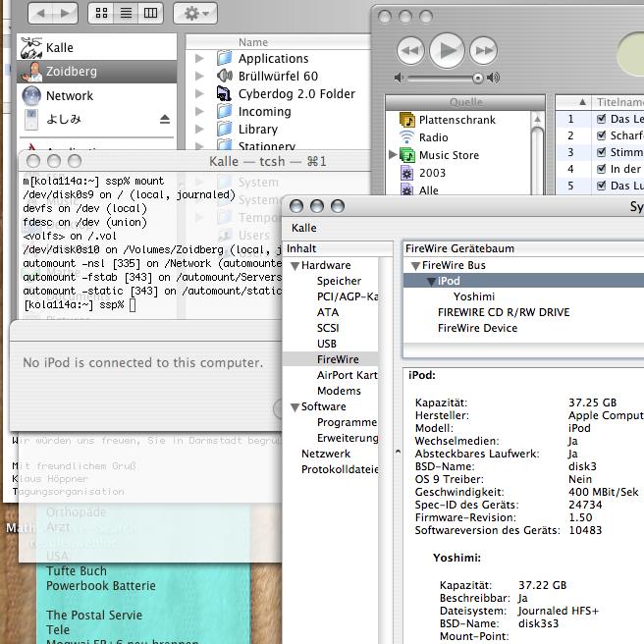The image size is (644, 644).
Task: Go to previous track in iTunes
Action: (x=410, y=50)
